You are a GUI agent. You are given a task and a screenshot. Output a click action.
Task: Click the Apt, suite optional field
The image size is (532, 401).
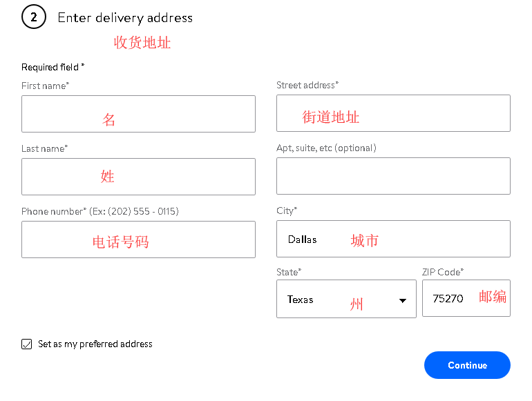(393, 176)
